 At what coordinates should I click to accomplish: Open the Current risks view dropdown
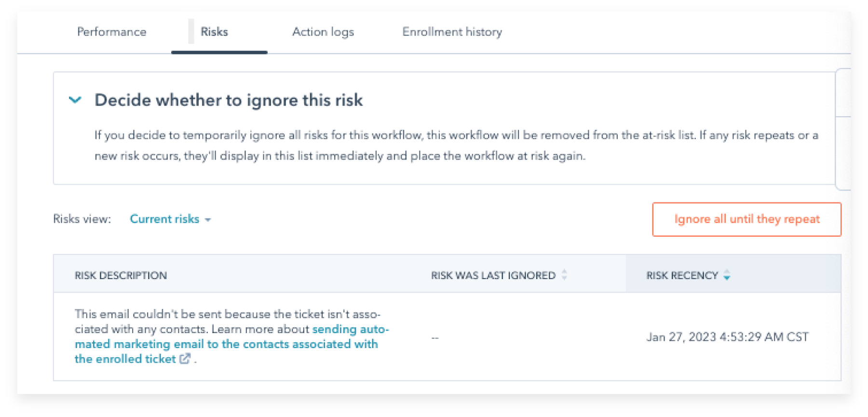click(x=165, y=219)
